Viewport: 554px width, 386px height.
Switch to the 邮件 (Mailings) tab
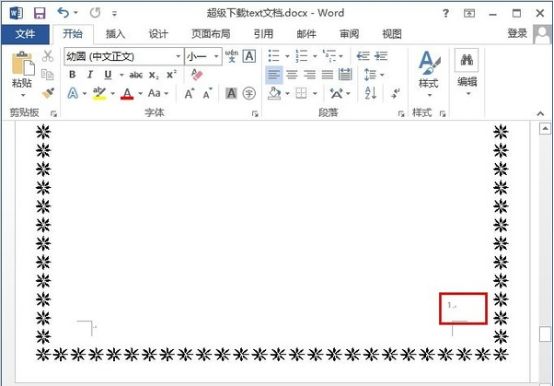[306, 34]
